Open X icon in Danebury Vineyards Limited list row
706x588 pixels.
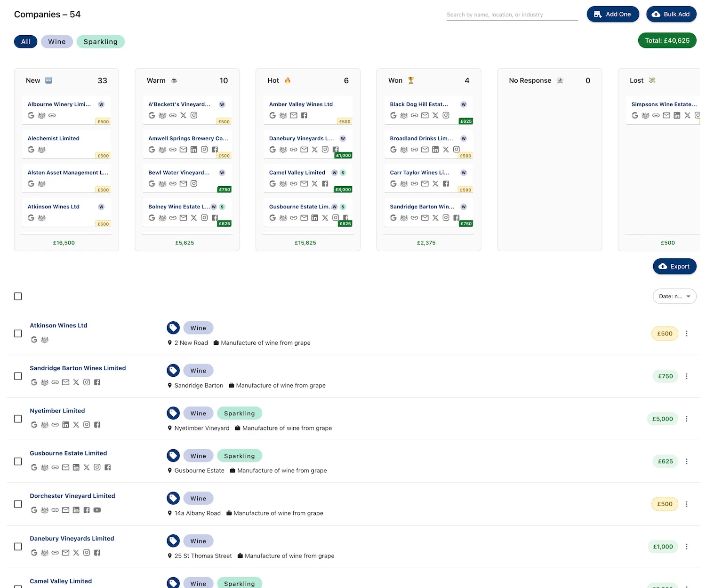(x=76, y=553)
